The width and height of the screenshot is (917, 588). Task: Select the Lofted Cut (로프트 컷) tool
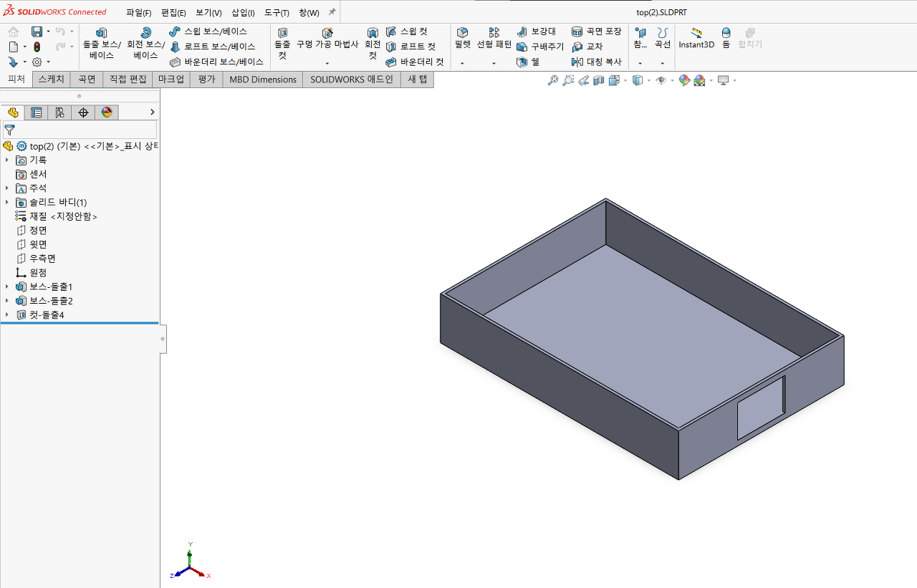410,47
